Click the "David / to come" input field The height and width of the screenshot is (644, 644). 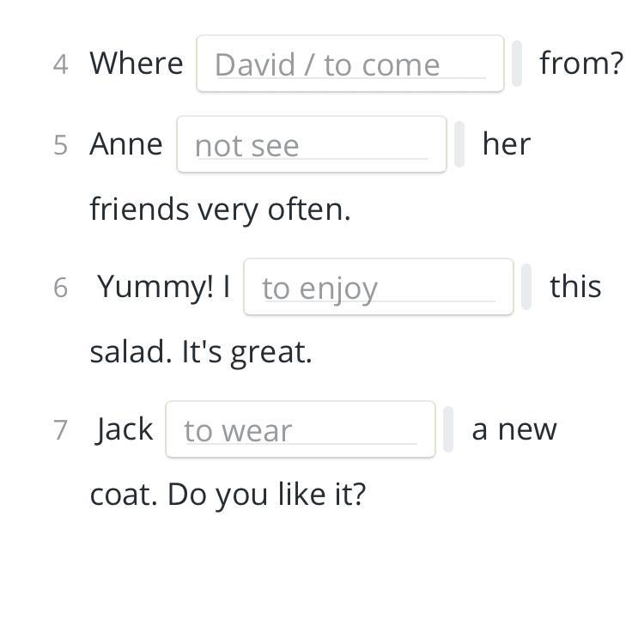349,64
